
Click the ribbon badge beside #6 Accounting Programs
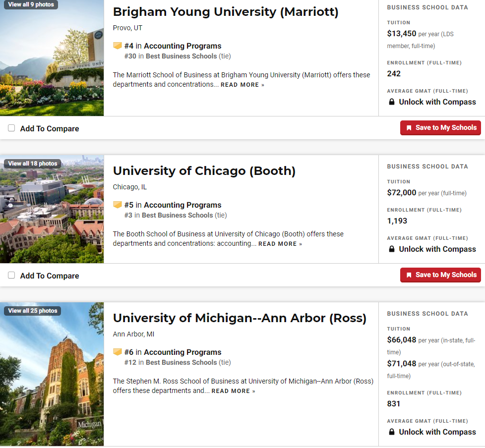(x=117, y=352)
